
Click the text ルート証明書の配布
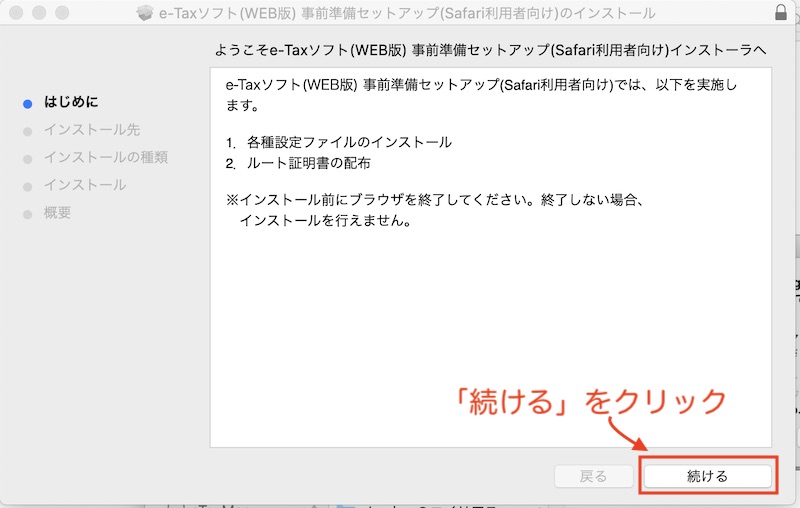click(x=309, y=163)
